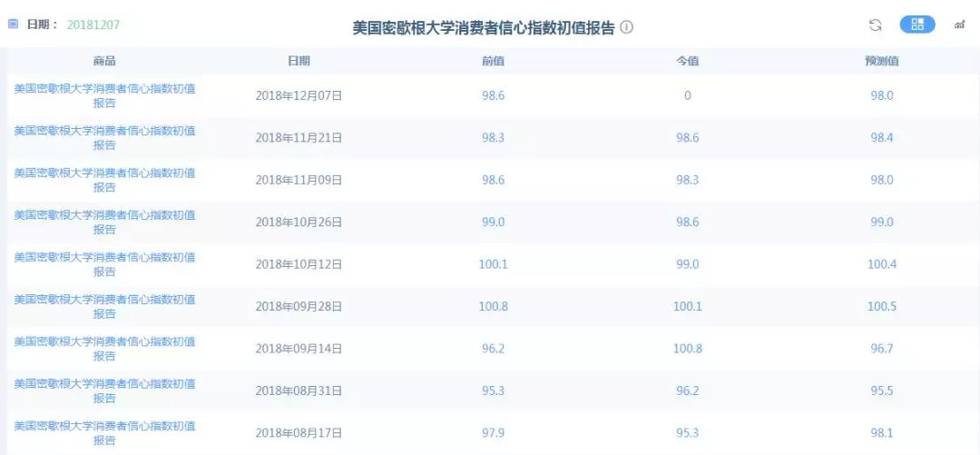Click the 预测值 98.4 cell
Image resolution: width=980 pixels, height=455 pixels.
[882, 138]
